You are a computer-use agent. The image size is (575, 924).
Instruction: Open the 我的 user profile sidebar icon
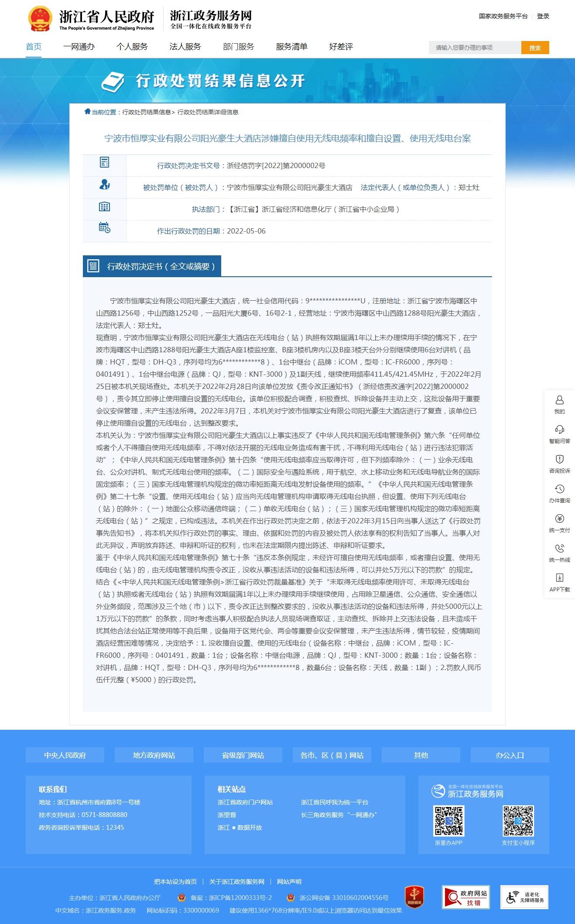coord(559,400)
